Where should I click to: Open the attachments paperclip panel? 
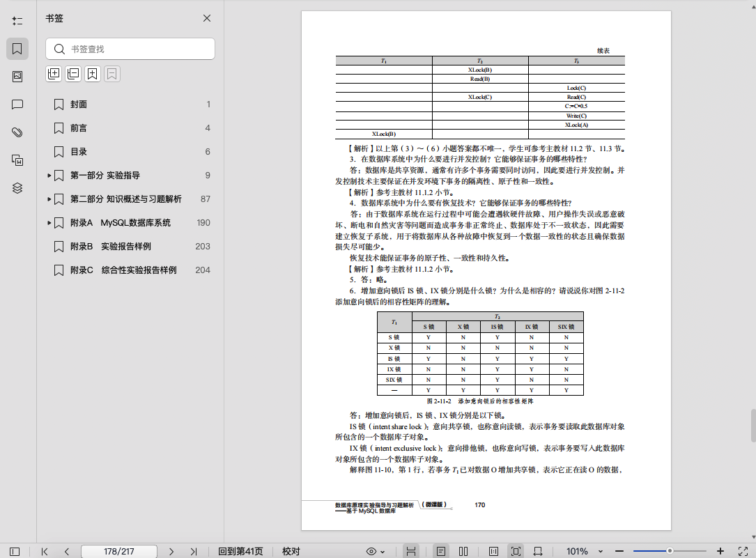tap(17, 132)
